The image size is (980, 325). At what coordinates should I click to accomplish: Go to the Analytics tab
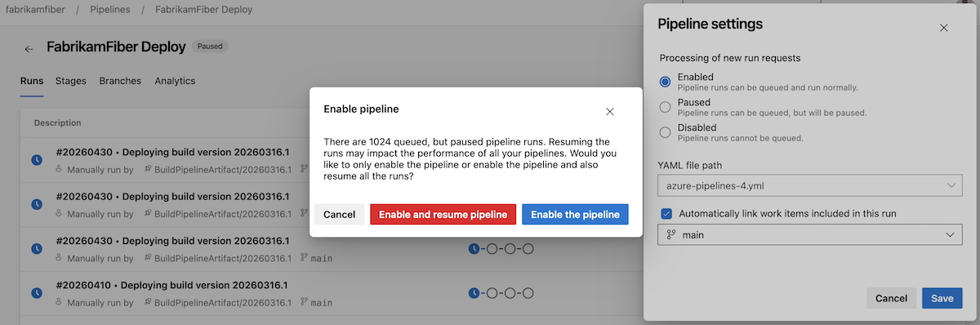pos(175,81)
